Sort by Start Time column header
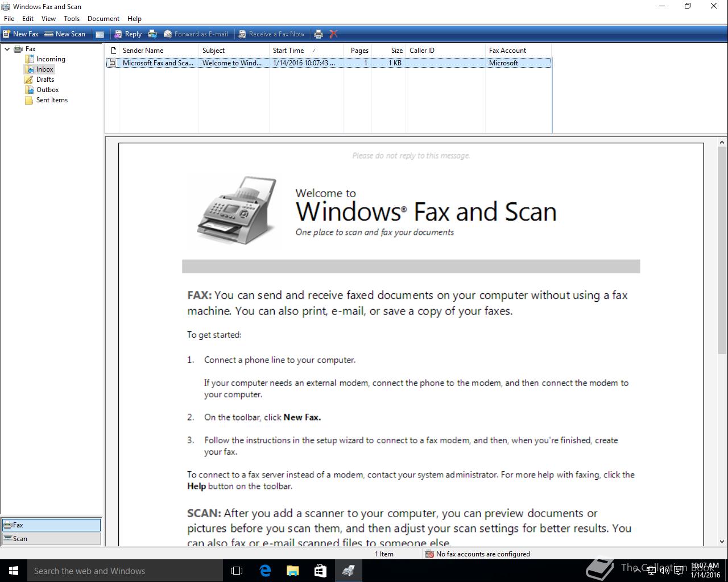This screenshot has height=582, width=728. coord(306,51)
